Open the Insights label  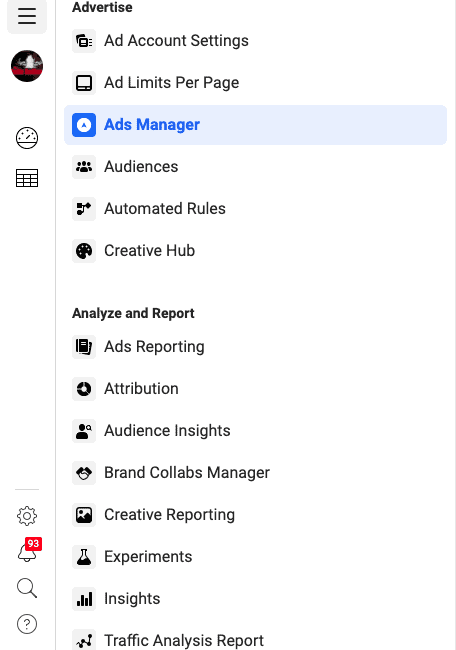[132, 599]
